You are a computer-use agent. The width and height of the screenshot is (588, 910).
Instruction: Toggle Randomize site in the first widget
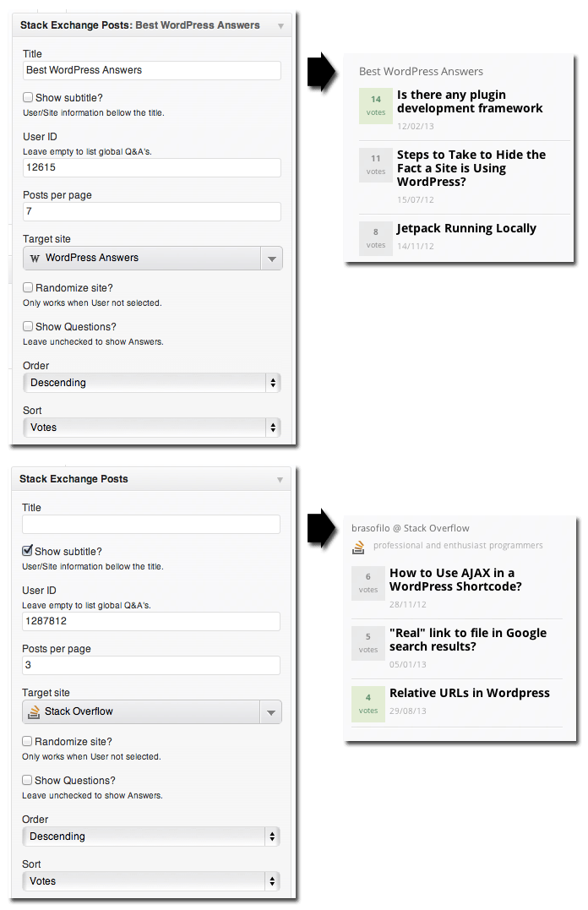point(28,287)
